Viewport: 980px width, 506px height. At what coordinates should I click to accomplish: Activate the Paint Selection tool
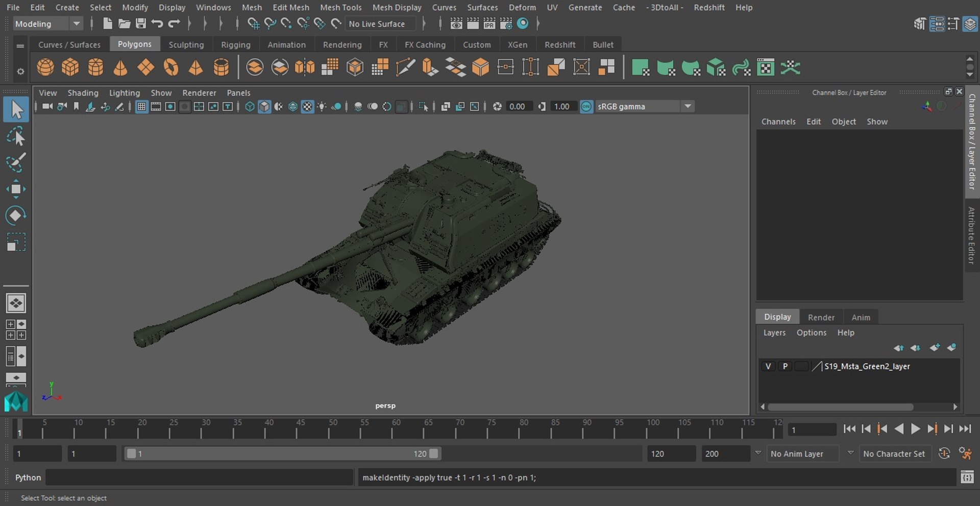click(16, 162)
